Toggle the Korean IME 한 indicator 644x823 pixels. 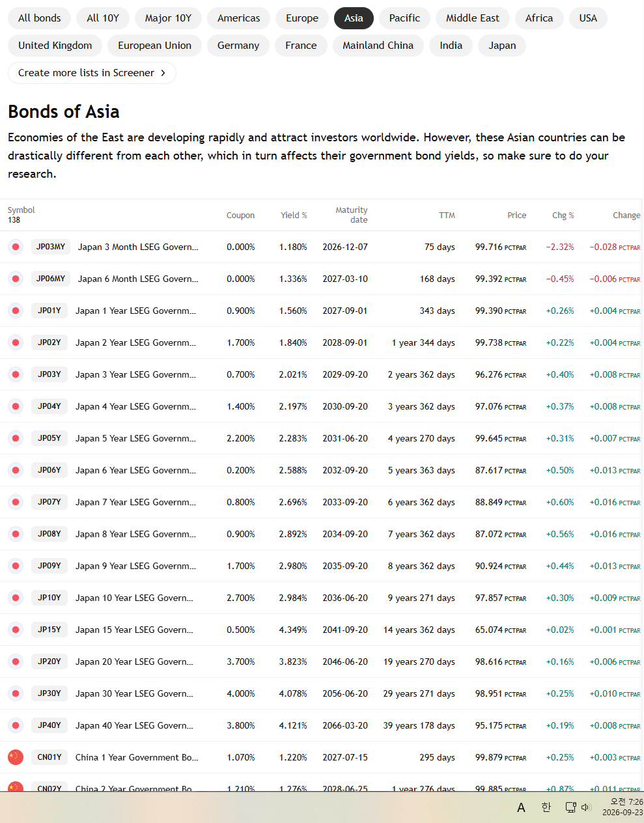point(546,807)
